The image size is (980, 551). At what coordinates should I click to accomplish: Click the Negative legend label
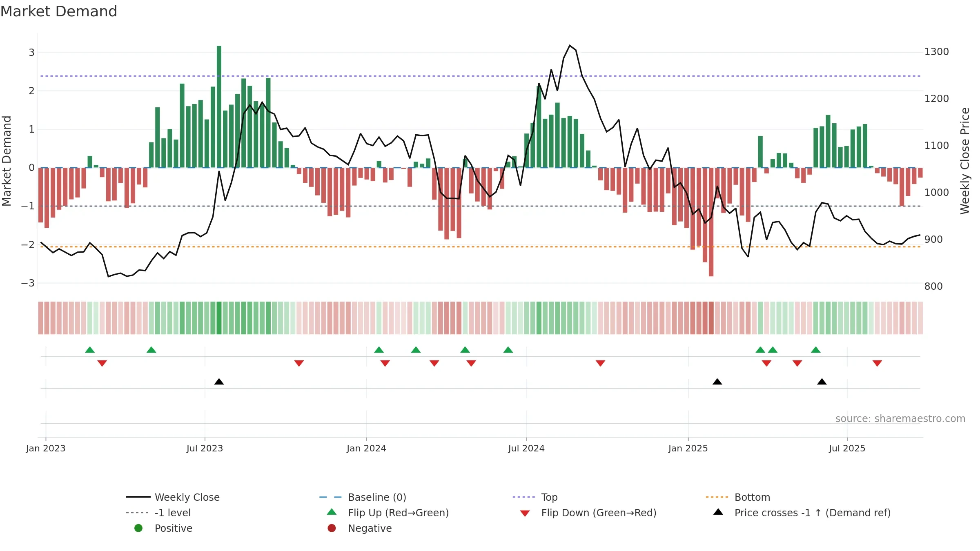(370, 528)
